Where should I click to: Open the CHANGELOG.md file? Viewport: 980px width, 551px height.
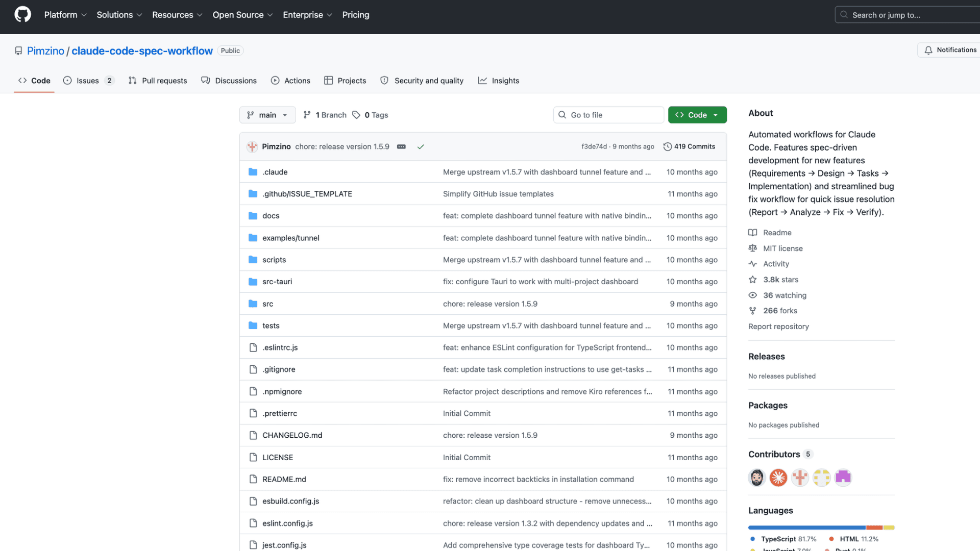tap(292, 436)
